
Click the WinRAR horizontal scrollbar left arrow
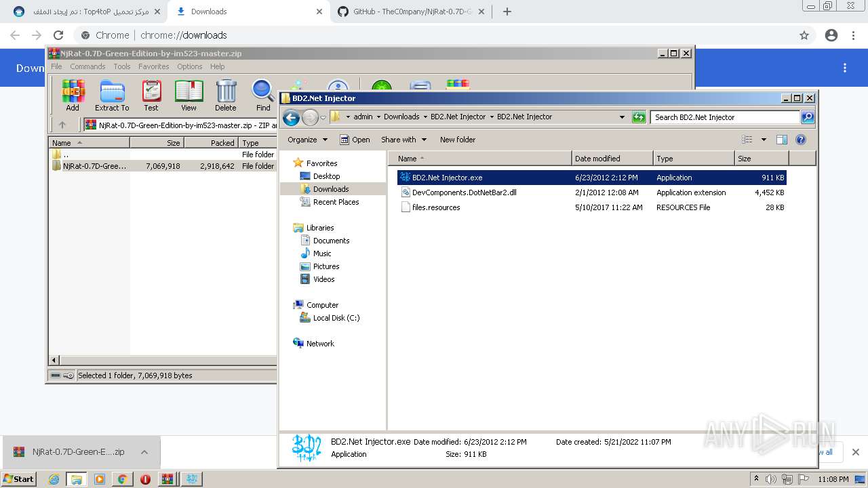(55, 360)
